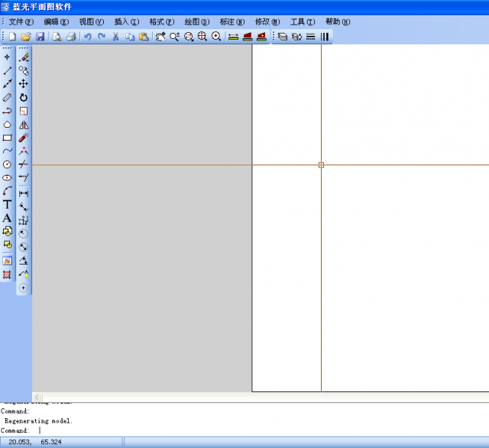Choose the Rectangle drawing tool
The width and height of the screenshot is (489, 448).
tap(8, 138)
